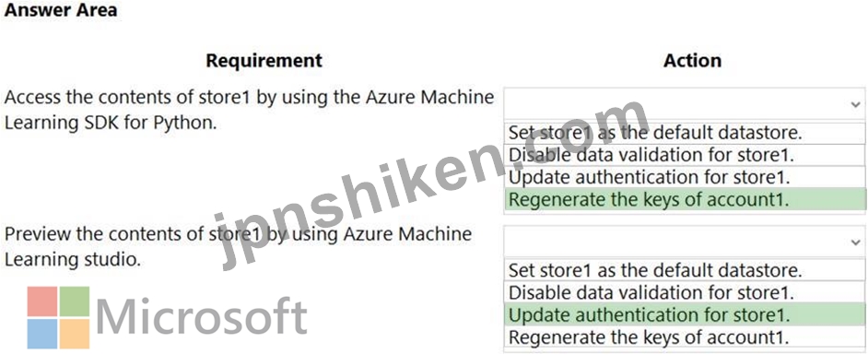Click the 'Requirement' column header
868x355 pixels.
click(264, 60)
